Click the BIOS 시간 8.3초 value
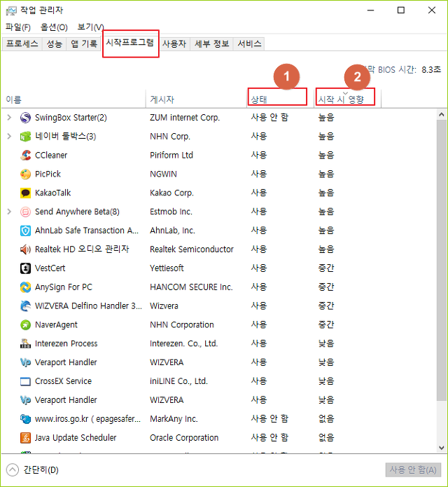This screenshot has width=448, height=487. (x=431, y=70)
